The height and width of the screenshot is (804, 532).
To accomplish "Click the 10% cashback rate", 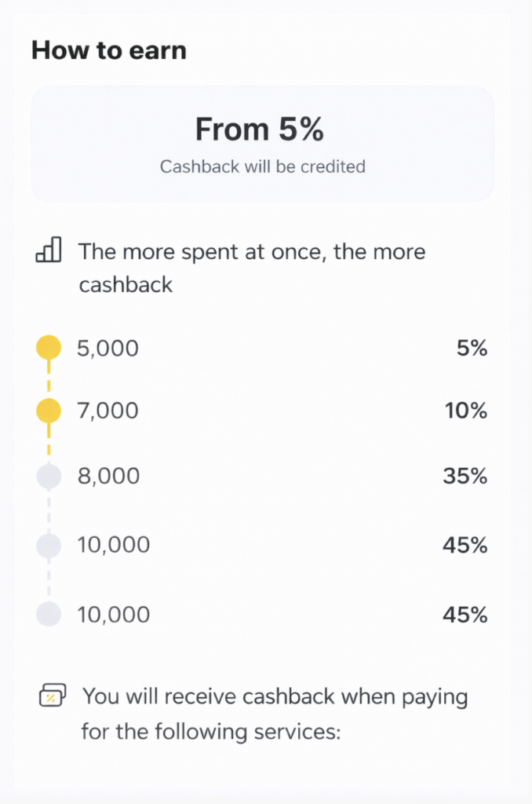I will [467, 411].
